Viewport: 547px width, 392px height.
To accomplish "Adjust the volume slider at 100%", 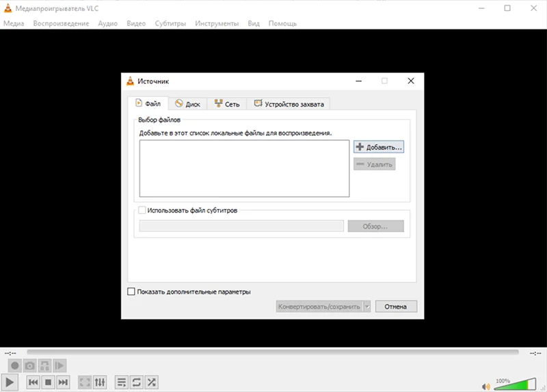I will point(515,384).
